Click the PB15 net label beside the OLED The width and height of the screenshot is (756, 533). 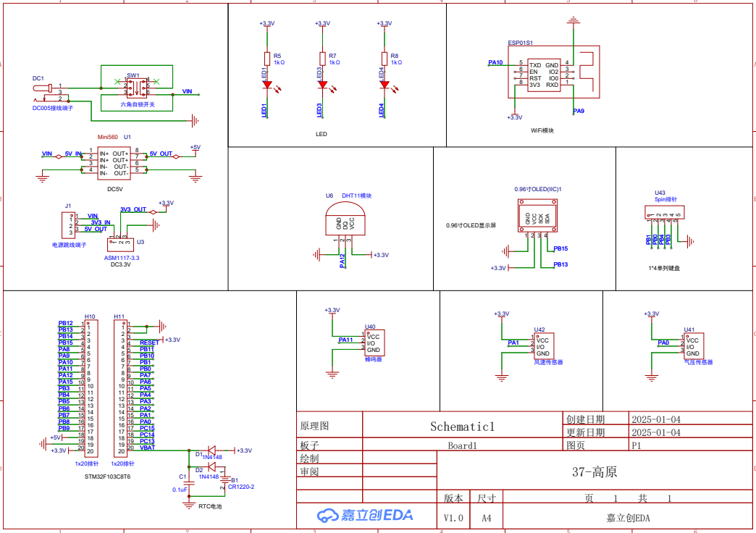click(560, 248)
